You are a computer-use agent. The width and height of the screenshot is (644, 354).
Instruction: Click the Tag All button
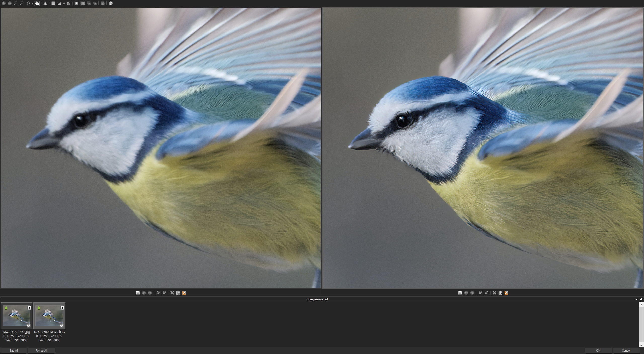pos(14,351)
